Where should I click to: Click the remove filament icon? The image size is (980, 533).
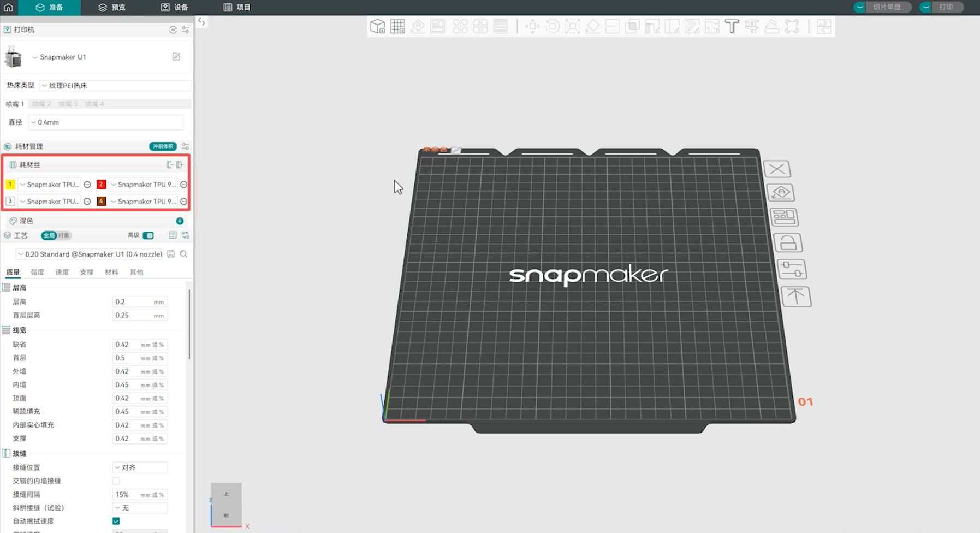coord(170,164)
